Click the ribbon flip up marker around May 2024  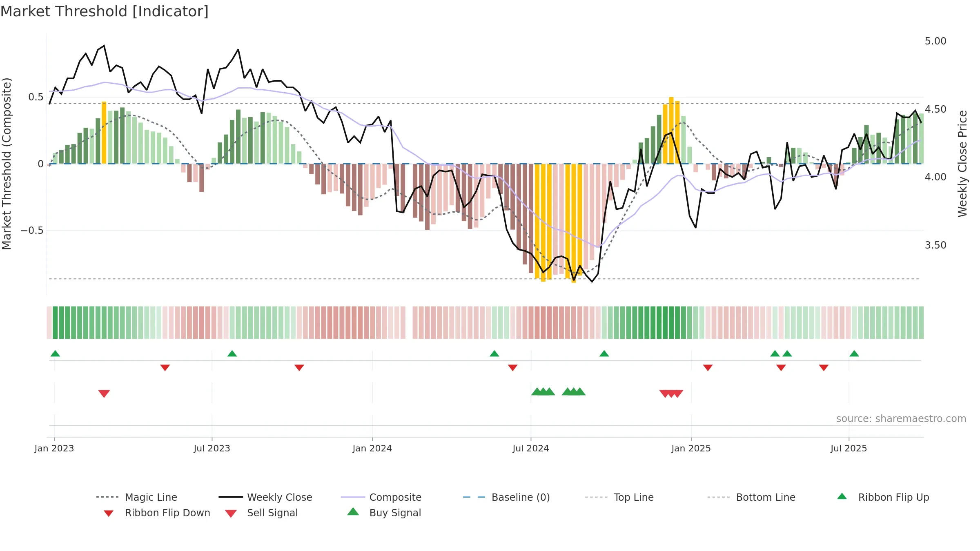tap(494, 353)
